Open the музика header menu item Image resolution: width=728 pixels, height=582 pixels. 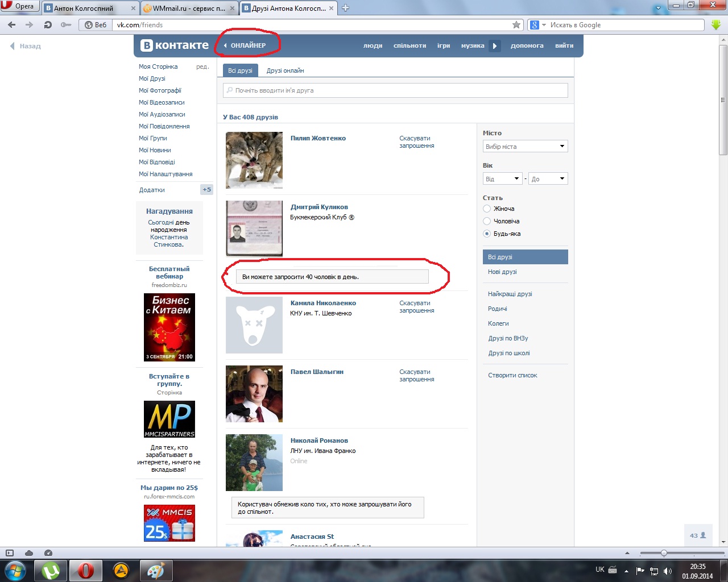473,45
